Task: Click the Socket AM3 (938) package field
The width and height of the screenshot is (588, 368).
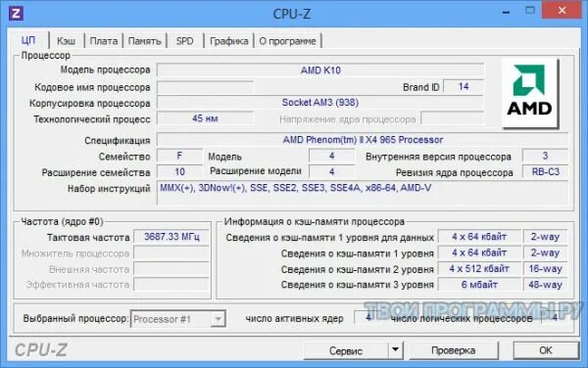Action: (320, 103)
